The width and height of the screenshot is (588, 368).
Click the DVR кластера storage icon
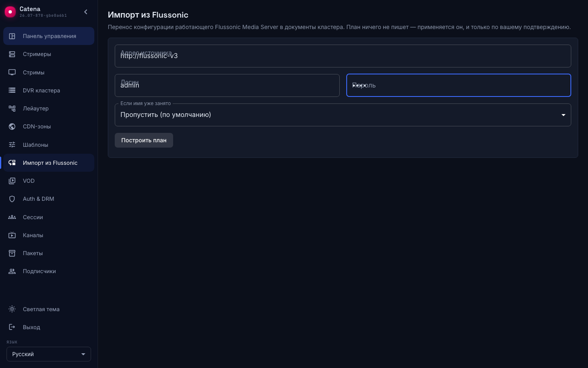coord(12,90)
